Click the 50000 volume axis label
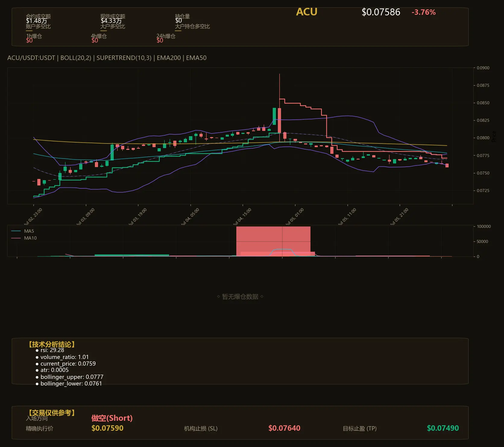The image size is (504, 447). [x=482, y=241]
